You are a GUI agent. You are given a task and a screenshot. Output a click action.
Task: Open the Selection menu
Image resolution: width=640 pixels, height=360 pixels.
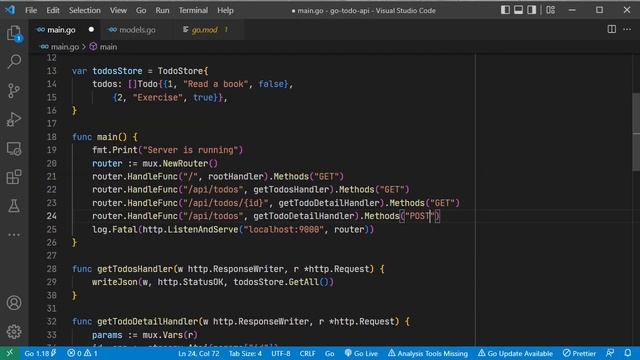tap(84, 11)
